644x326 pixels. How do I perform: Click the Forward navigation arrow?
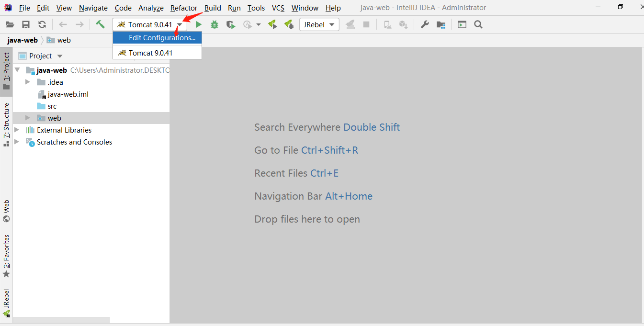(x=79, y=24)
